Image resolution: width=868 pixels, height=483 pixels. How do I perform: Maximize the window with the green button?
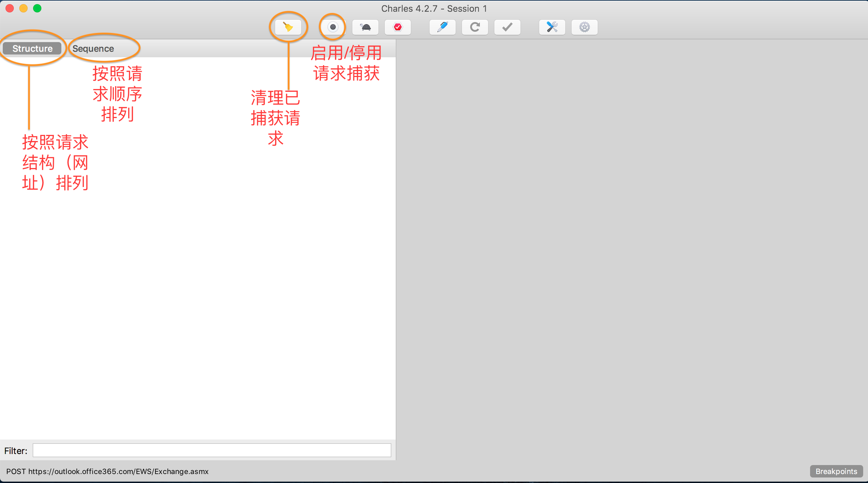point(37,8)
